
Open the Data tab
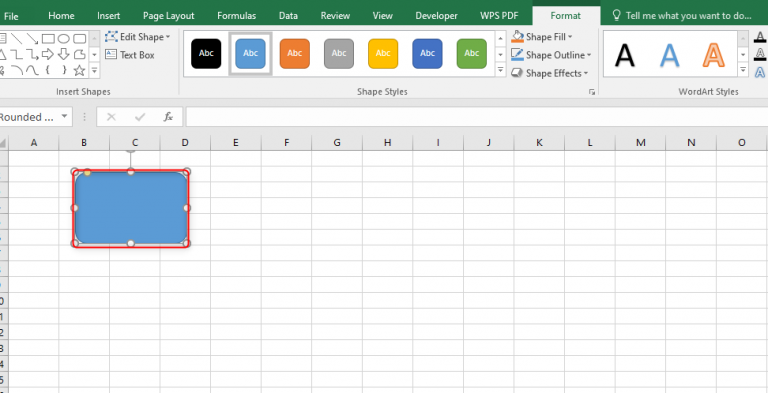coord(288,16)
